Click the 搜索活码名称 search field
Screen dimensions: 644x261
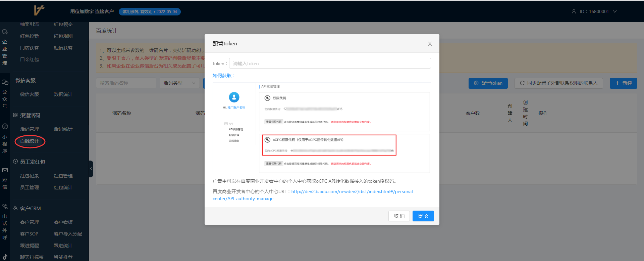pos(126,83)
